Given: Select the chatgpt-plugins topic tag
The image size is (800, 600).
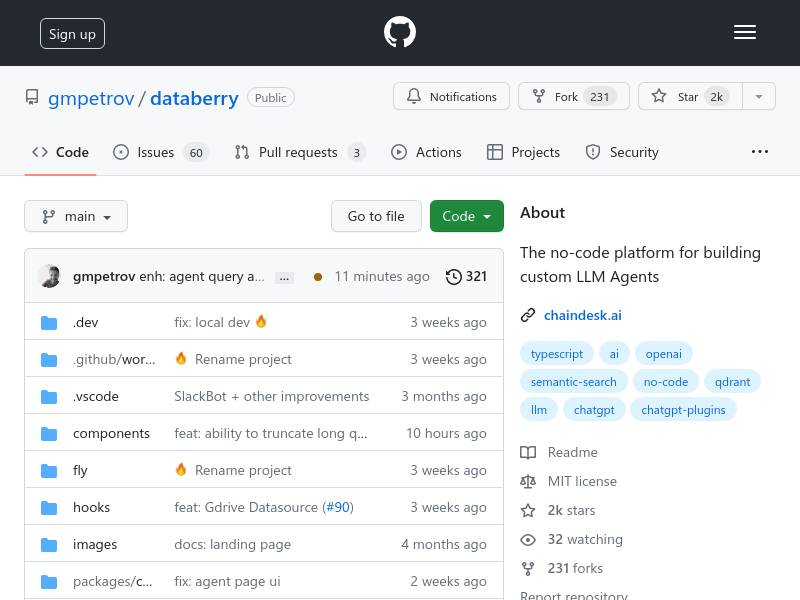Looking at the screenshot, I should [683, 410].
